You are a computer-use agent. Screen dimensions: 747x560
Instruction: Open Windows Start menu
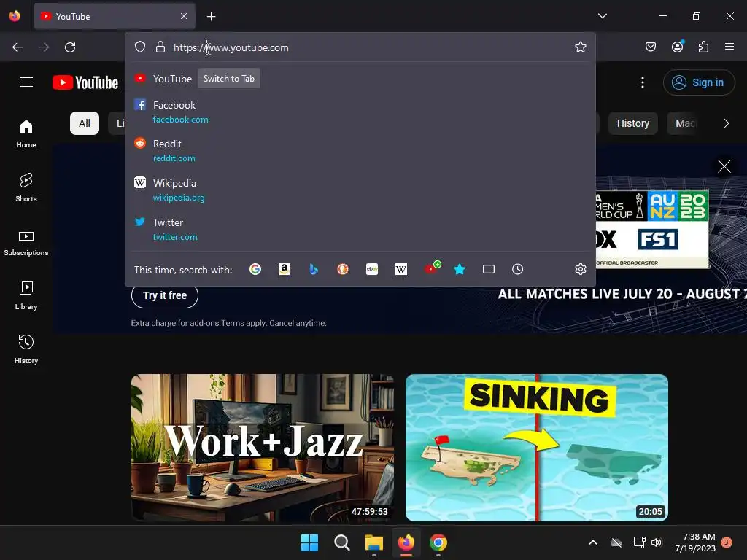click(309, 542)
